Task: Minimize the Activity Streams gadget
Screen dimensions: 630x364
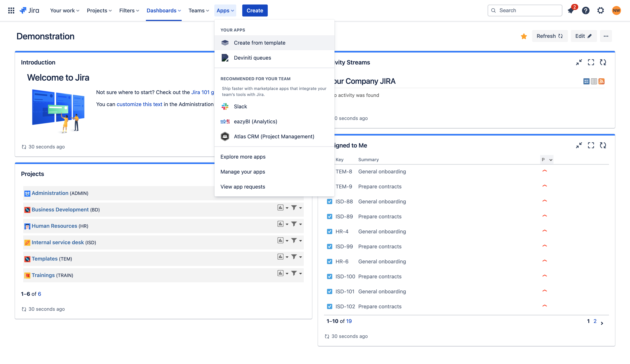Action: [579, 62]
